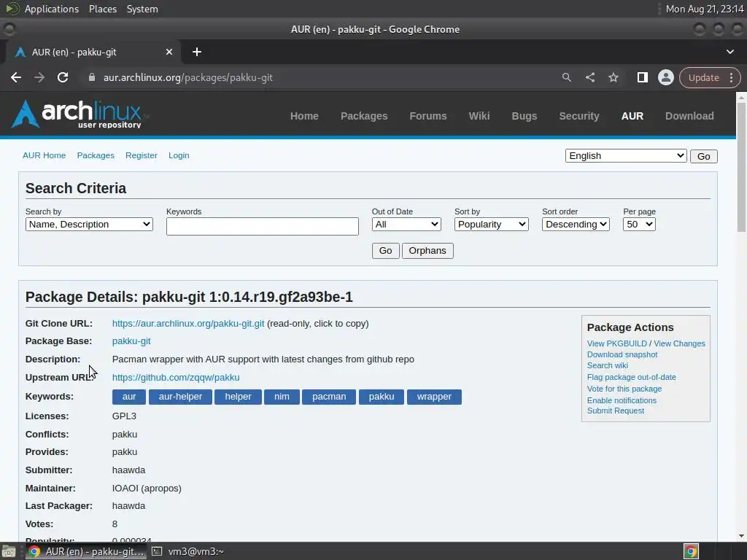Image resolution: width=747 pixels, height=560 pixels.
Task: Open the Chrome three-dot menu
Action: tap(731, 77)
